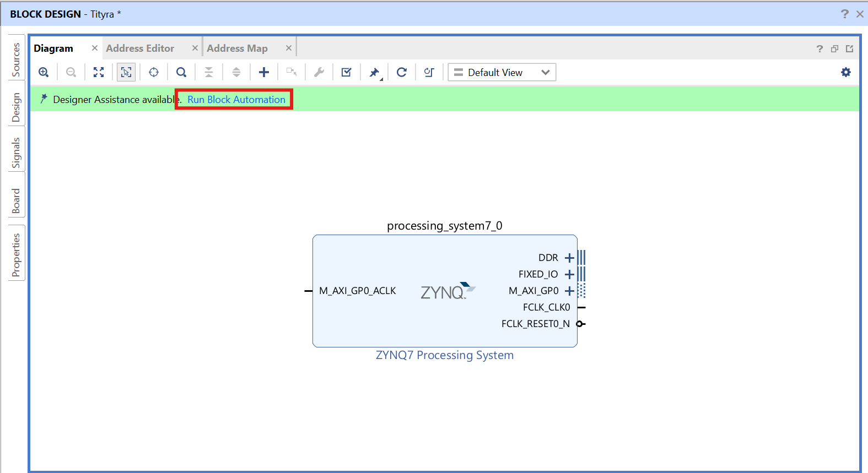Open diagram settings gear icon
Viewport: 868px width, 473px height.
tap(845, 72)
